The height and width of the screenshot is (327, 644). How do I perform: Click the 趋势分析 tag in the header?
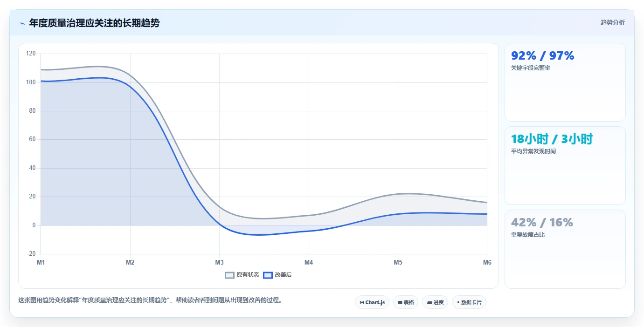[612, 22]
